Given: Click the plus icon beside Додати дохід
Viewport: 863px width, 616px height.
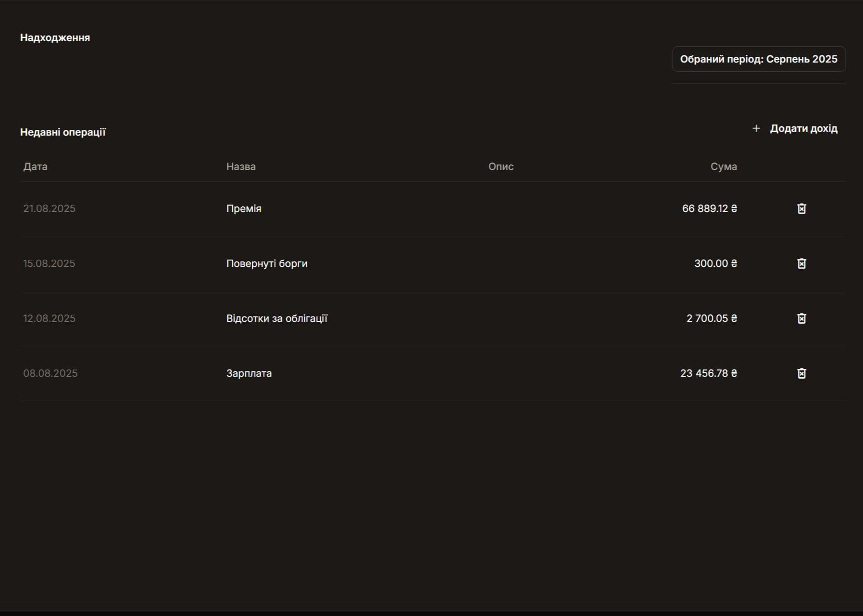Looking at the screenshot, I should pyautogui.click(x=756, y=128).
